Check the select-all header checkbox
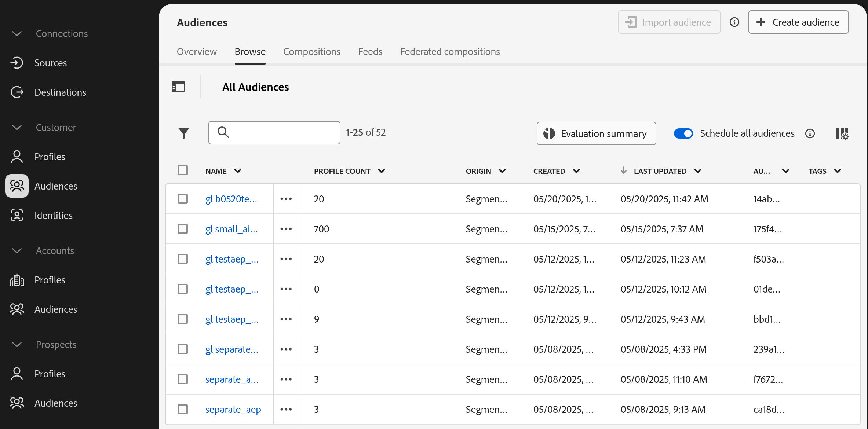Screen dimensions: 868x429 [183, 170]
